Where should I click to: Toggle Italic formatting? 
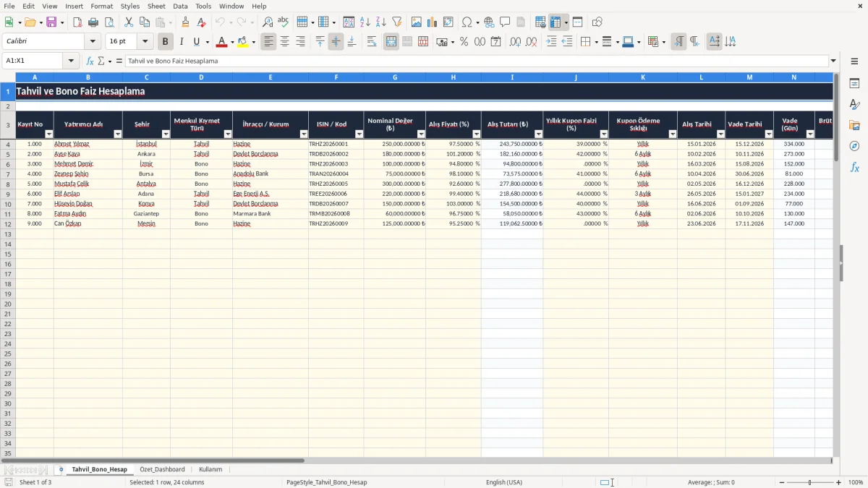click(x=182, y=42)
